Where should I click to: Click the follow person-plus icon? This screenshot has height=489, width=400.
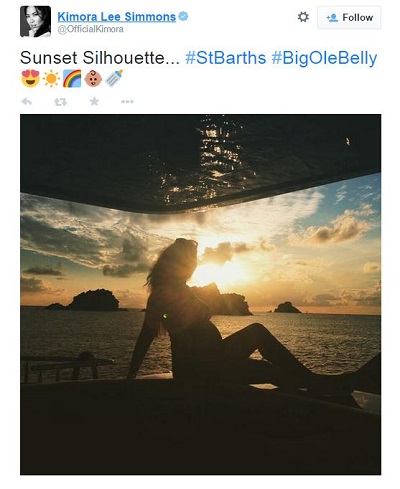(x=332, y=18)
